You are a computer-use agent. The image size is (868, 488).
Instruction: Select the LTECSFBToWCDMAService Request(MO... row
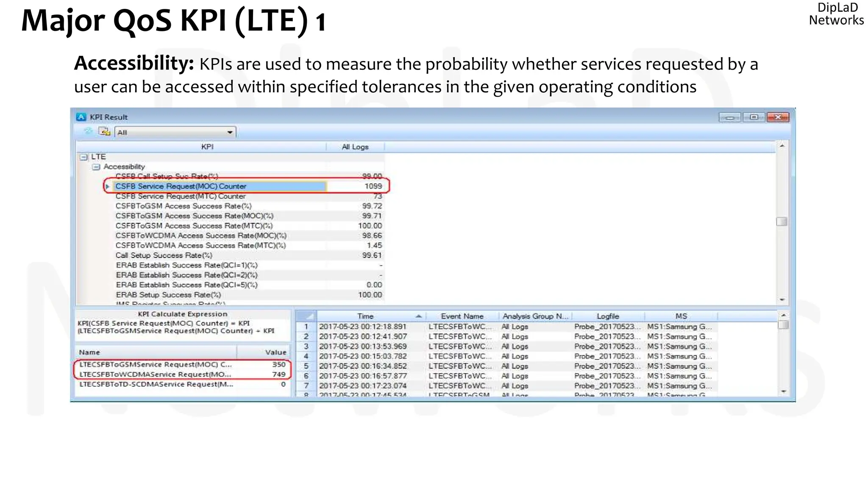point(183,374)
